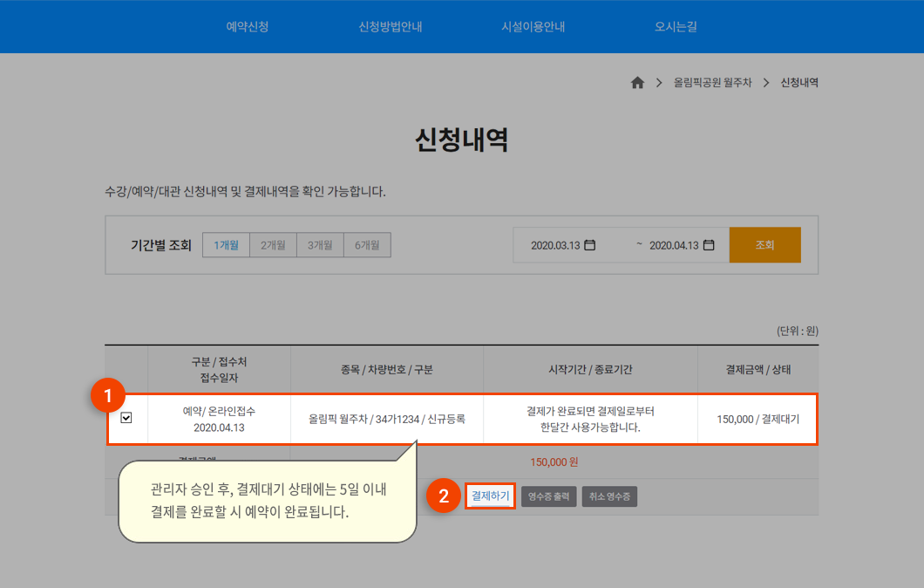The height and width of the screenshot is (588, 924).
Task: Click the 결제하기 payment button
Action: click(490, 496)
